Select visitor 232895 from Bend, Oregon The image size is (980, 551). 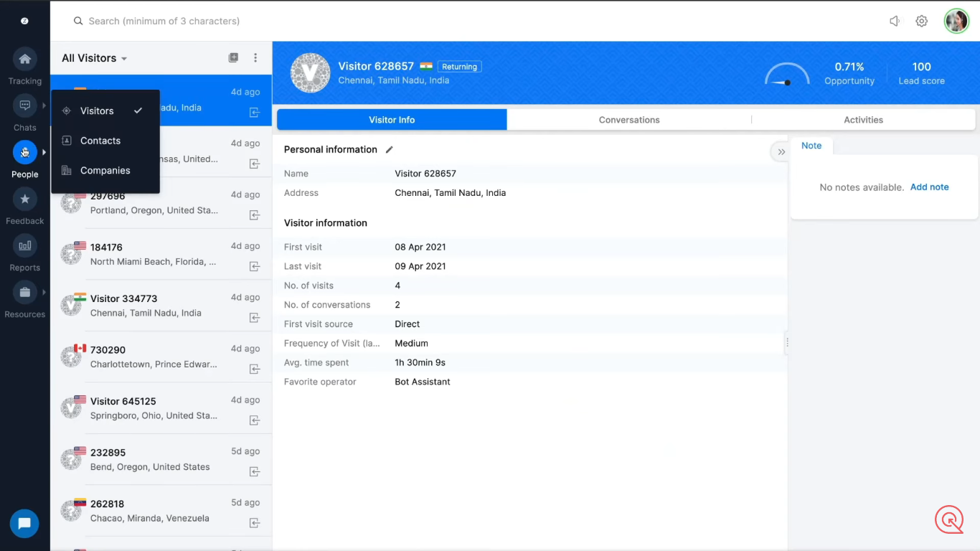click(x=161, y=460)
